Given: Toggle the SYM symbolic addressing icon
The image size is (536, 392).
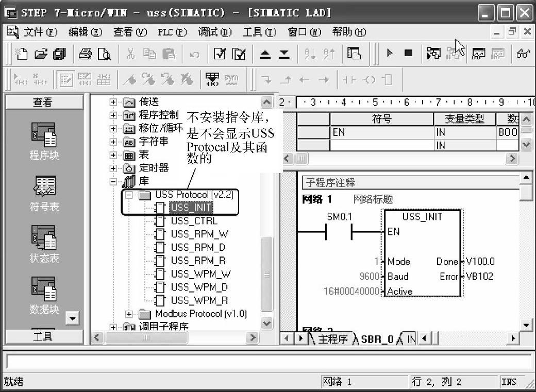Looking at the screenshot, I should [x=231, y=80].
